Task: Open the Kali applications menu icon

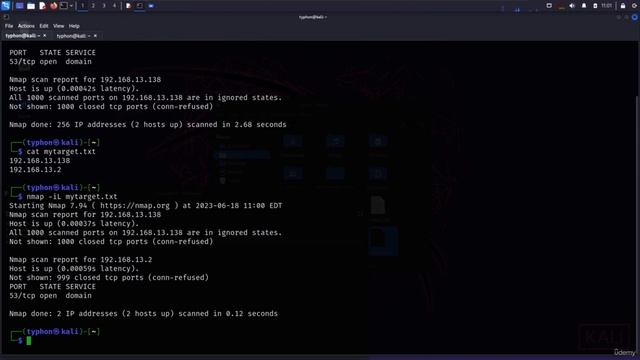Action: click(x=5, y=6)
